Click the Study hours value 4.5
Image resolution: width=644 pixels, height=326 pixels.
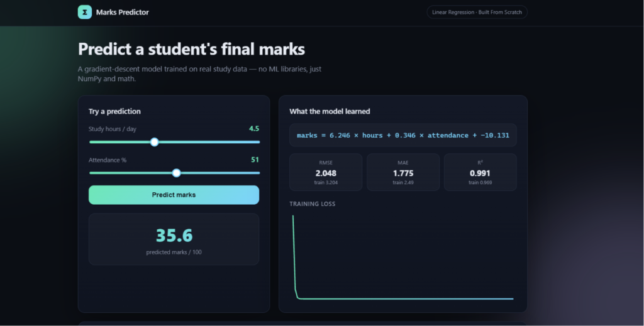254,129
